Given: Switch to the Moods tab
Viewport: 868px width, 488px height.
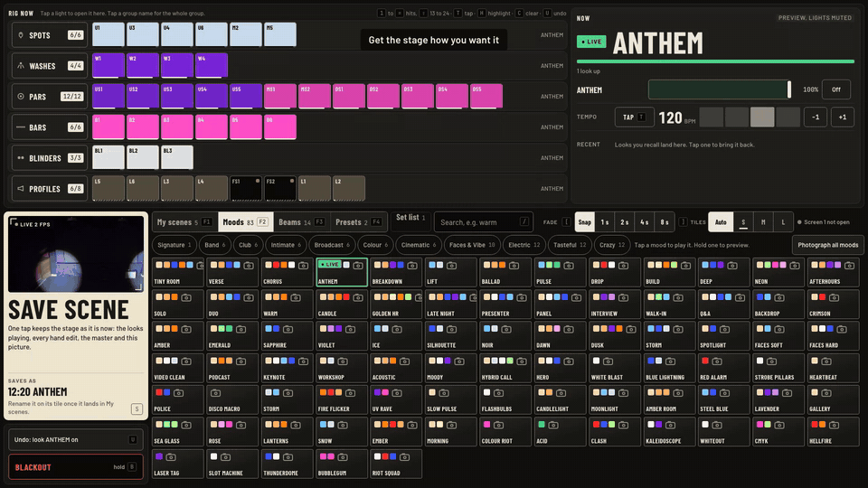Looking at the screenshot, I should coord(245,222).
